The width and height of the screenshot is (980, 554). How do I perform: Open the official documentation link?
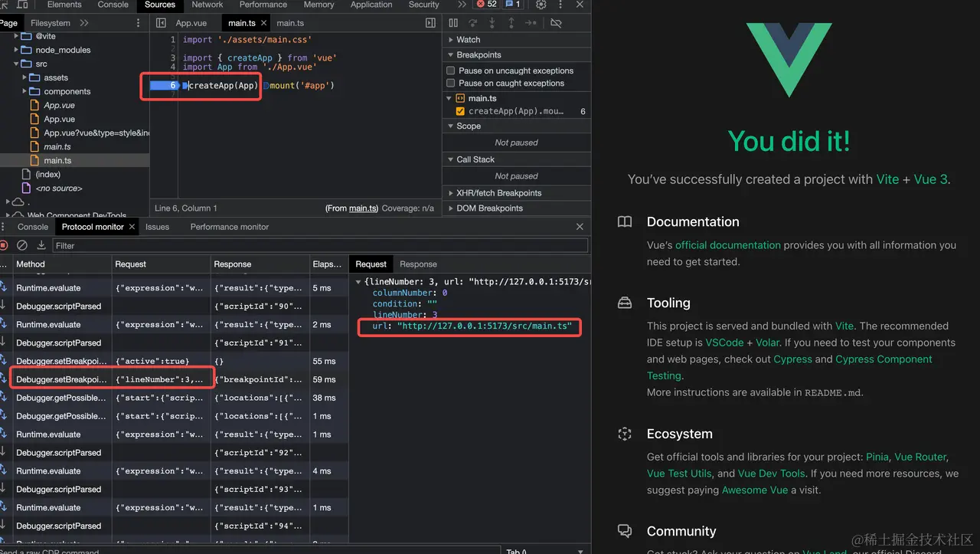(728, 245)
